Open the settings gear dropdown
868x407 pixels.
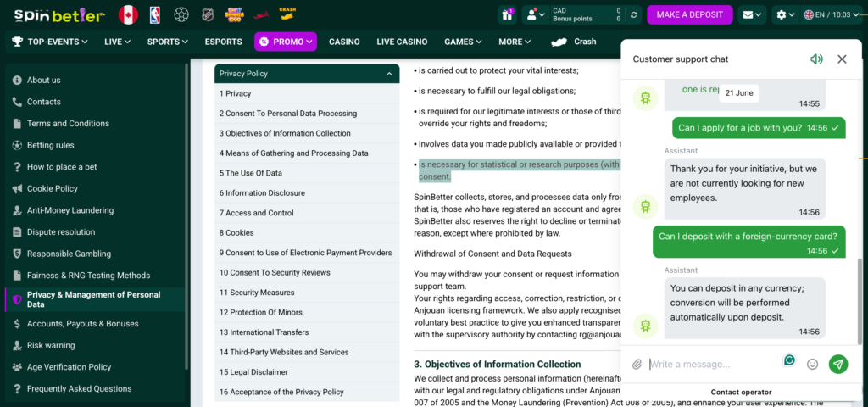coord(786,15)
